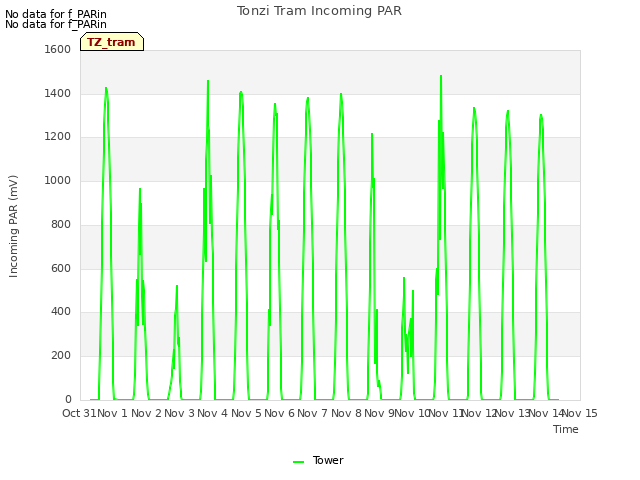
Task: Click the second No data for f_PARin message
Action: pyautogui.click(x=56, y=24)
